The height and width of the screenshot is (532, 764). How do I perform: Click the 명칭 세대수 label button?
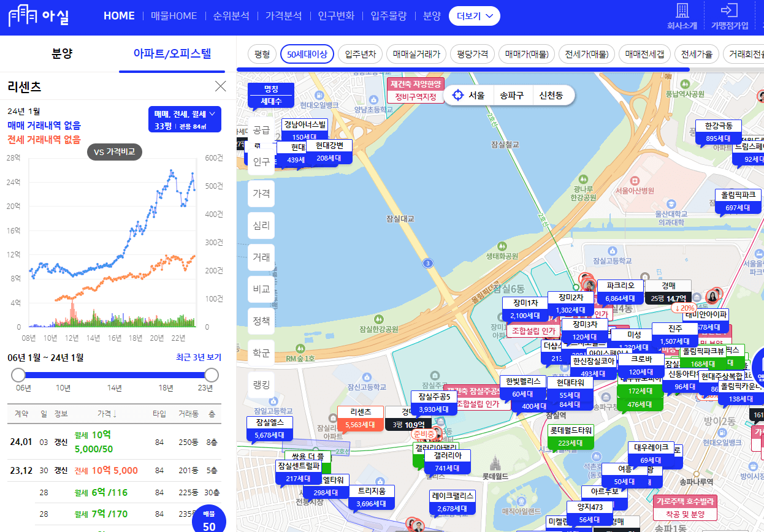(271, 95)
